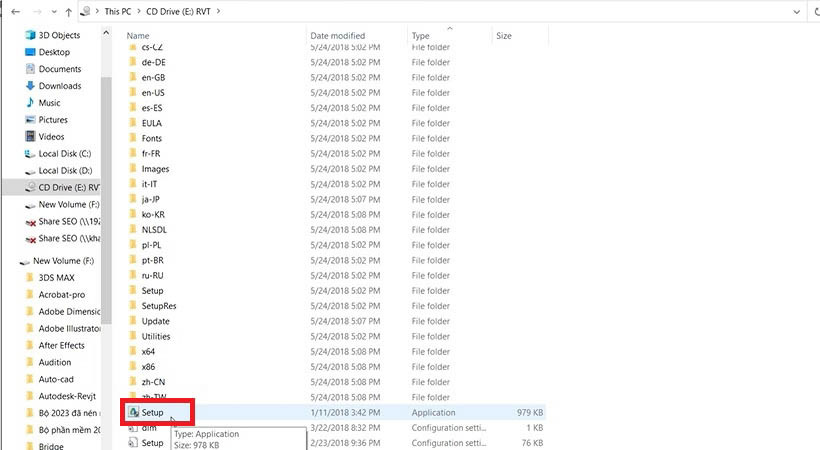
Task: Click the en-US folder icon
Action: [133, 92]
